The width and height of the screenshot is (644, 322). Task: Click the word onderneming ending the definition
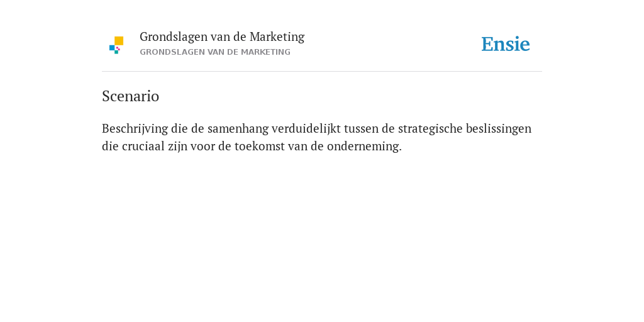(364, 147)
